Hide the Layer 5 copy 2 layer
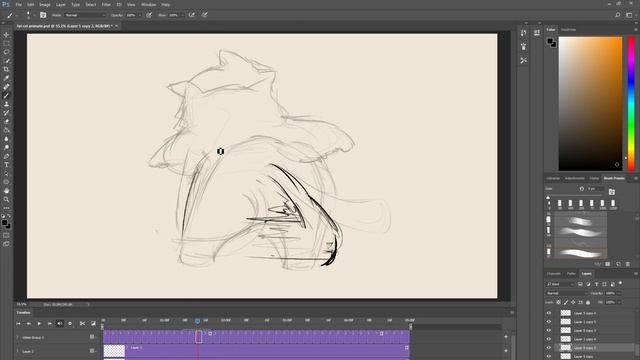Viewport: 640px width, 360px height. (x=549, y=348)
